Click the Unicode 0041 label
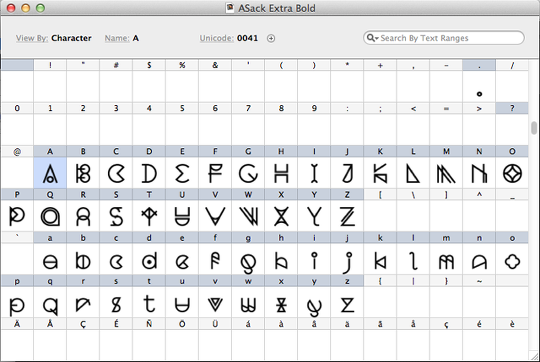540x362 pixels. [229, 38]
